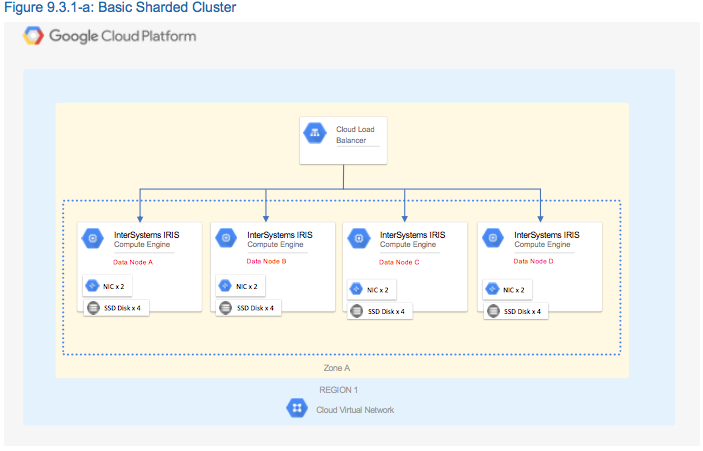Click the SSD disk icon under Data Node A
703x451 pixels.
[93, 308]
